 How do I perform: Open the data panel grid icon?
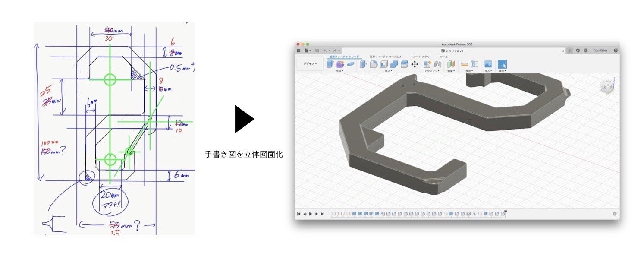click(298, 51)
